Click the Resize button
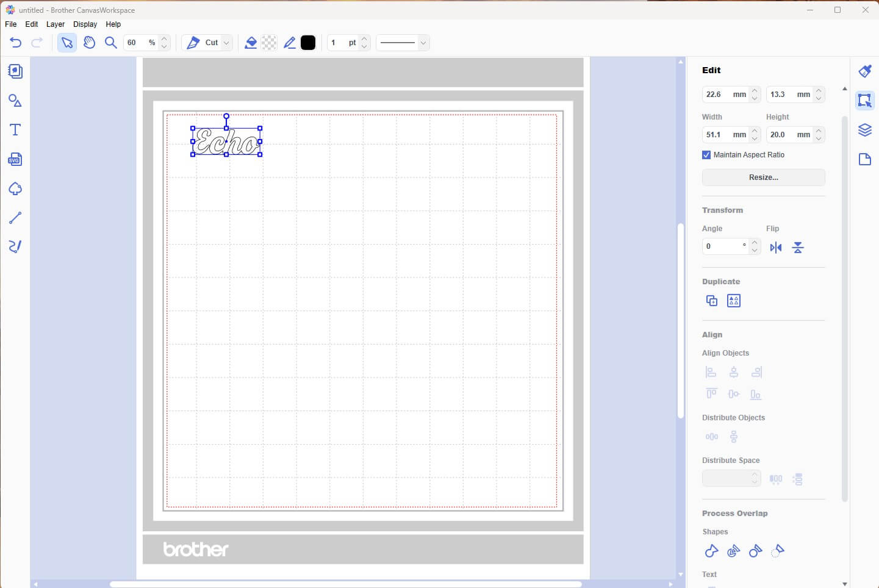Image resolution: width=879 pixels, height=588 pixels. click(763, 177)
